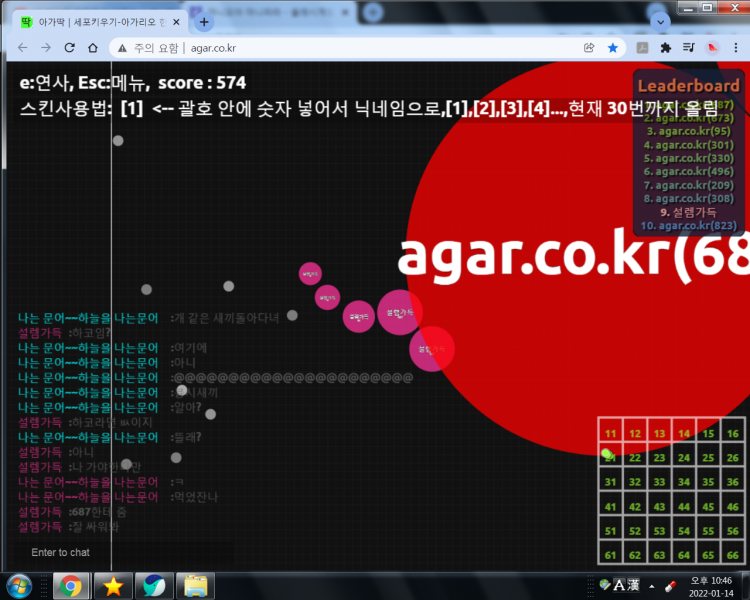Screen dimensions: 750x600
Task: Expand the tab search chevron
Action: 661,22
